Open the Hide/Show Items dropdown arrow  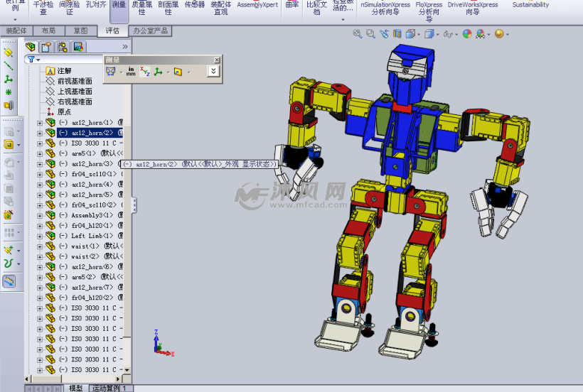pos(456,35)
